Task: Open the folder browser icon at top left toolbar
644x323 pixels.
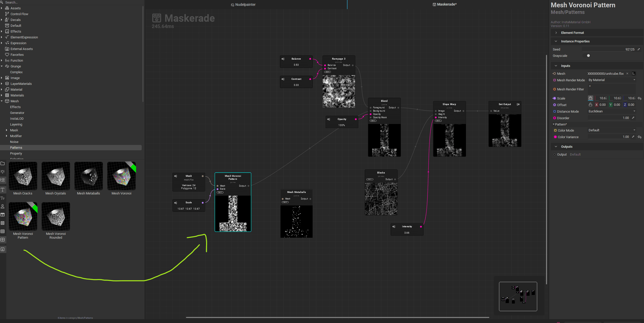Action: click(3, 163)
